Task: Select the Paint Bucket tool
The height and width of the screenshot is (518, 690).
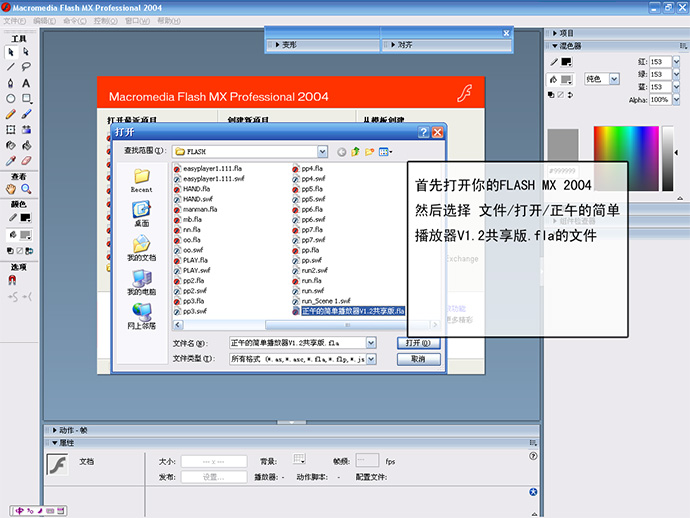Action: pyautogui.click(x=26, y=145)
